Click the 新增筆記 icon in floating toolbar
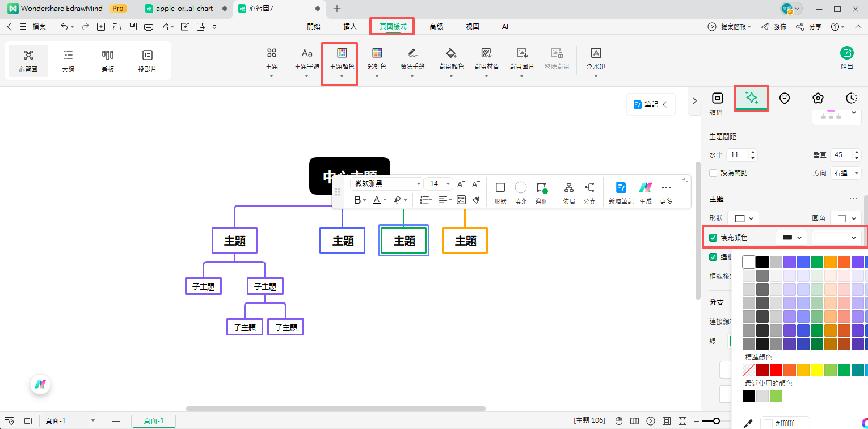868x429 pixels. pos(621,188)
